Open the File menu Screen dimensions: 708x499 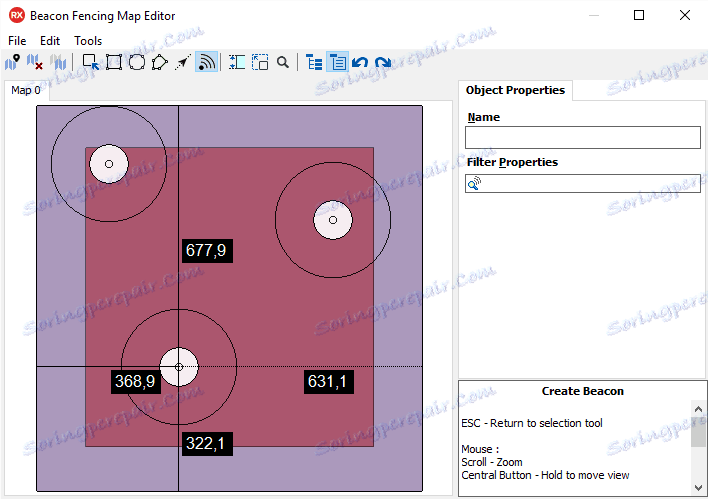(17, 41)
